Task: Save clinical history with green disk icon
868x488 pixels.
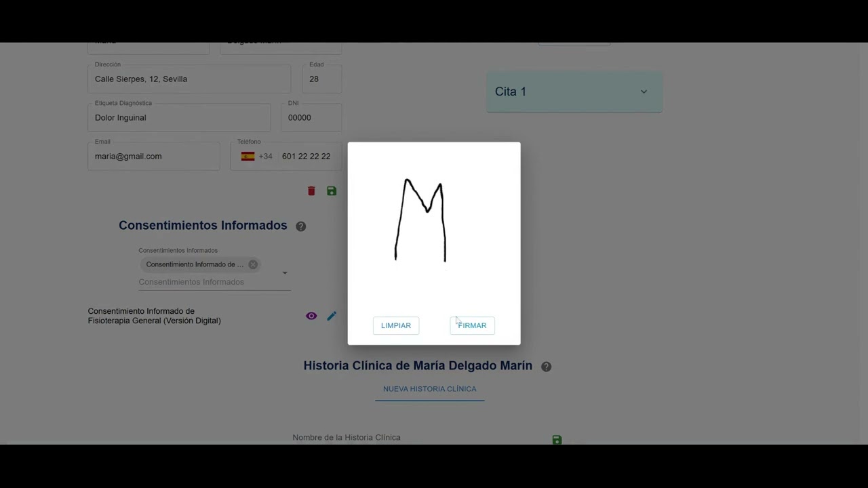Action: [557, 440]
